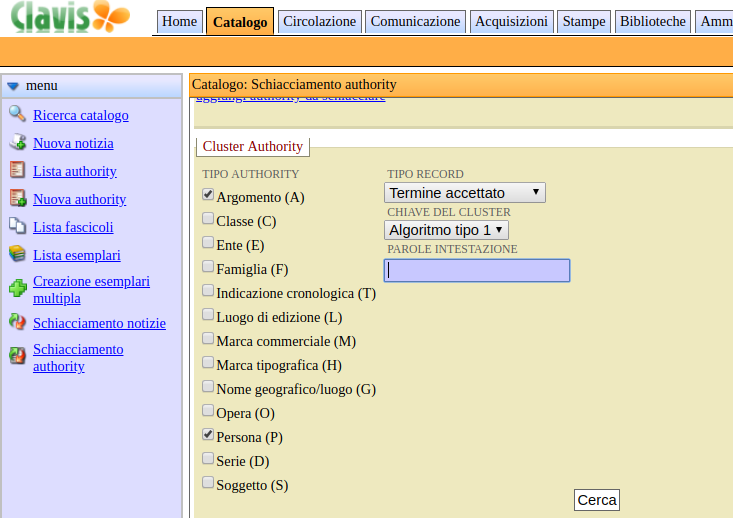Tick the Soggetto (S) checkbox
The height and width of the screenshot is (518, 733).
[208, 483]
